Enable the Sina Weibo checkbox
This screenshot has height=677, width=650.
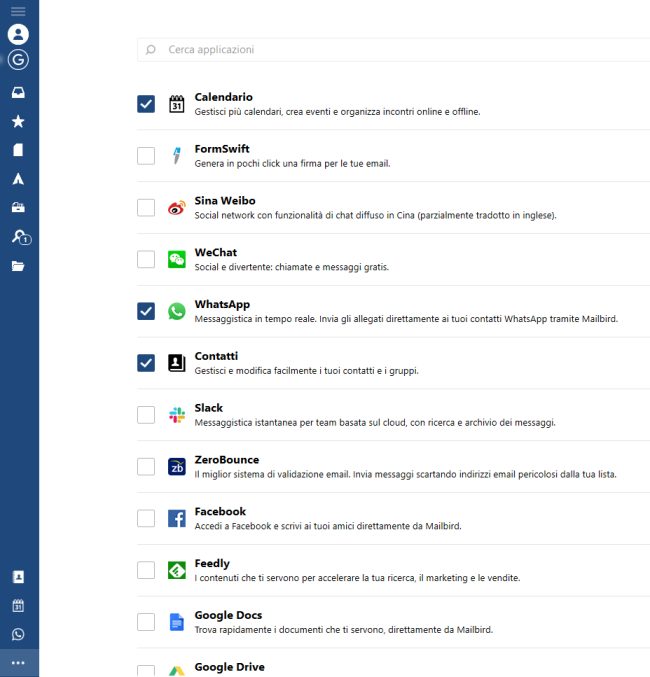[146, 208]
